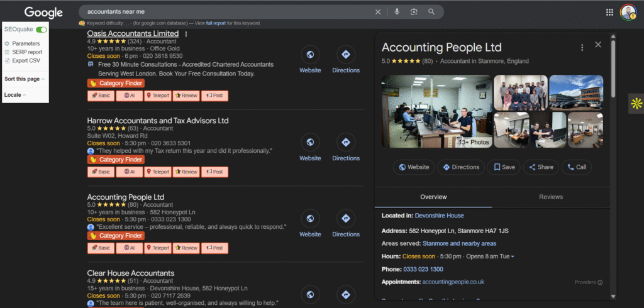Screen dimensions: 644x308
Task: Click the magnifying glass search icon
Action: tap(431, 12)
